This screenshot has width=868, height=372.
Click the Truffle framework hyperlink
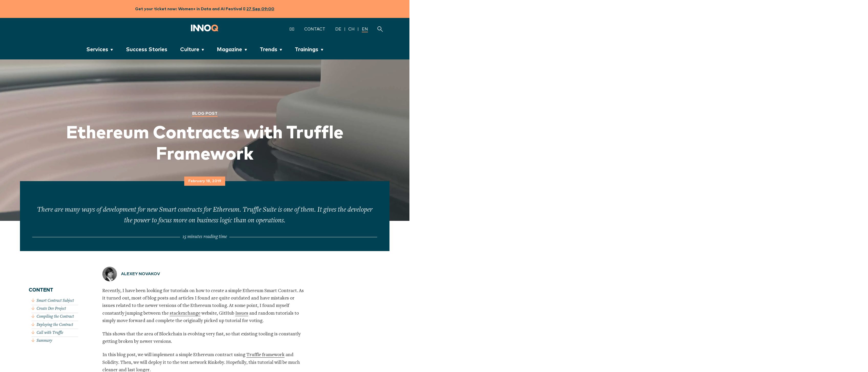point(265,354)
